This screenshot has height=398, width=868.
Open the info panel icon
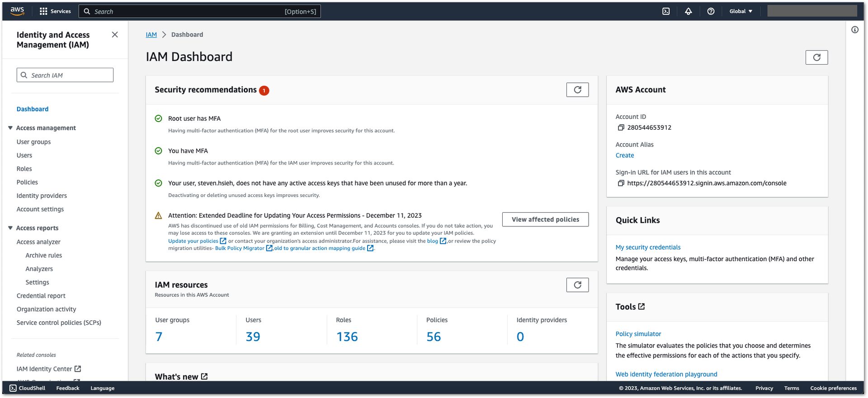pos(854,30)
